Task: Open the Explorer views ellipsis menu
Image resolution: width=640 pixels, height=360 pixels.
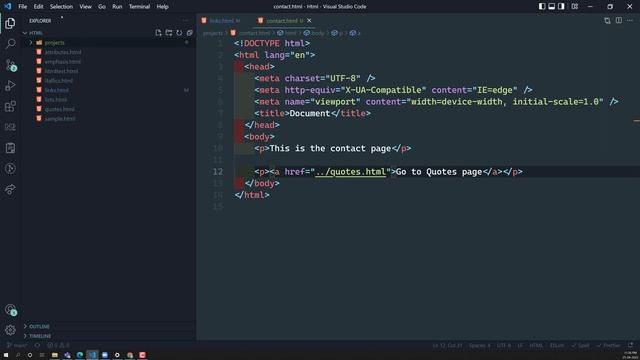Action: (185, 20)
